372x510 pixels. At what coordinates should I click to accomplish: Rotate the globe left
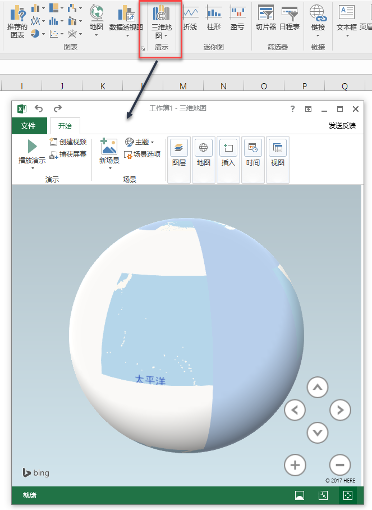point(295,410)
